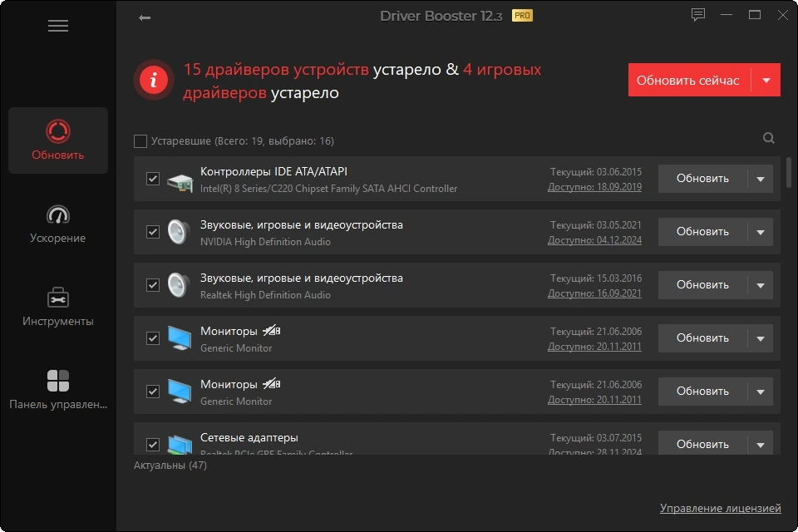Screen dimensions: 798x532
Task: Uncheck the NVIDIA High Definition Audio driver
Action: (153, 232)
